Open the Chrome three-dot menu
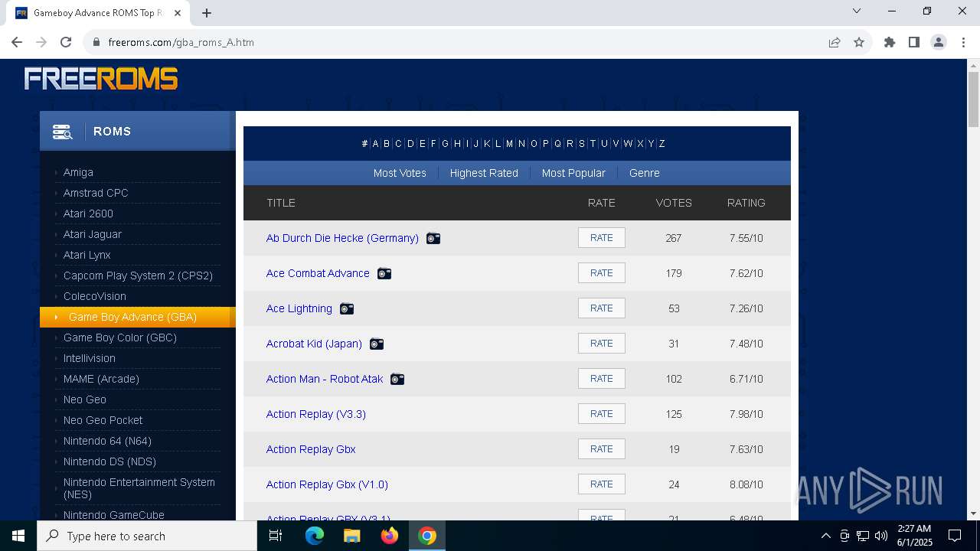The image size is (980, 551). [x=962, y=42]
